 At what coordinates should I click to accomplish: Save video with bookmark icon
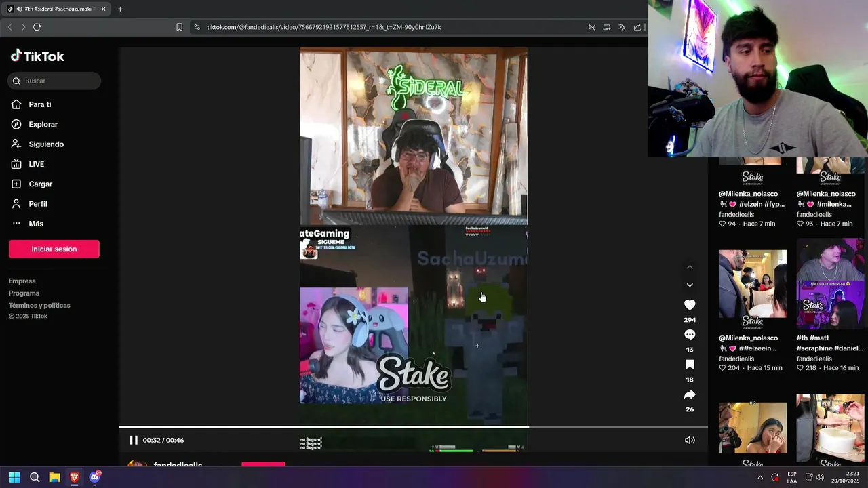point(690,365)
